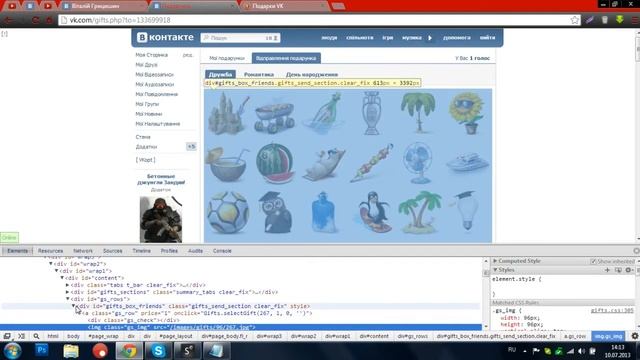Choose the owl in graduation cap gift

click(275, 212)
